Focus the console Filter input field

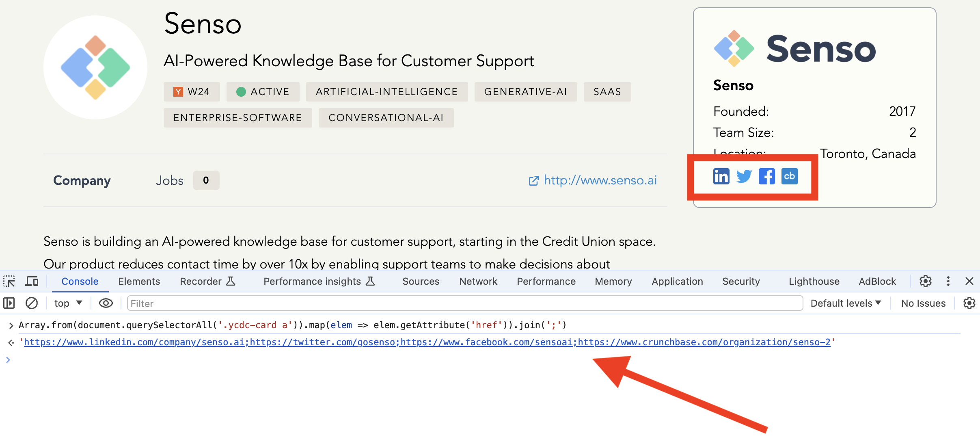(465, 303)
